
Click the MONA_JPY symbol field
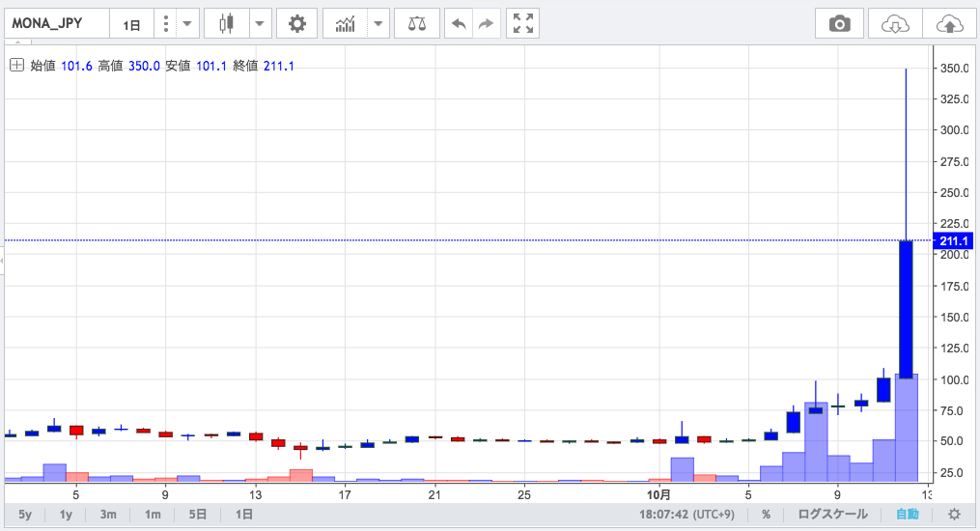point(57,24)
